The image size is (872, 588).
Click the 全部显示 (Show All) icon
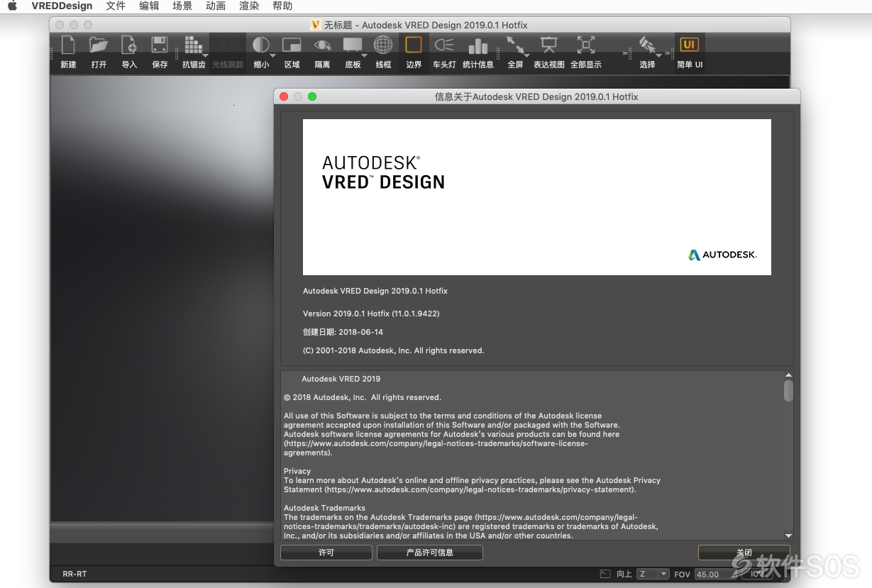click(585, 45)
